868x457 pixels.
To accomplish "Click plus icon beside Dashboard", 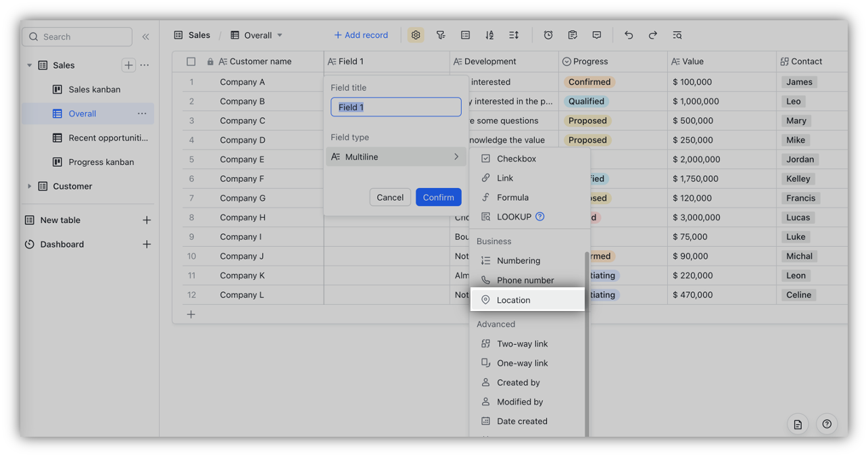I will (x=147, y=244).
